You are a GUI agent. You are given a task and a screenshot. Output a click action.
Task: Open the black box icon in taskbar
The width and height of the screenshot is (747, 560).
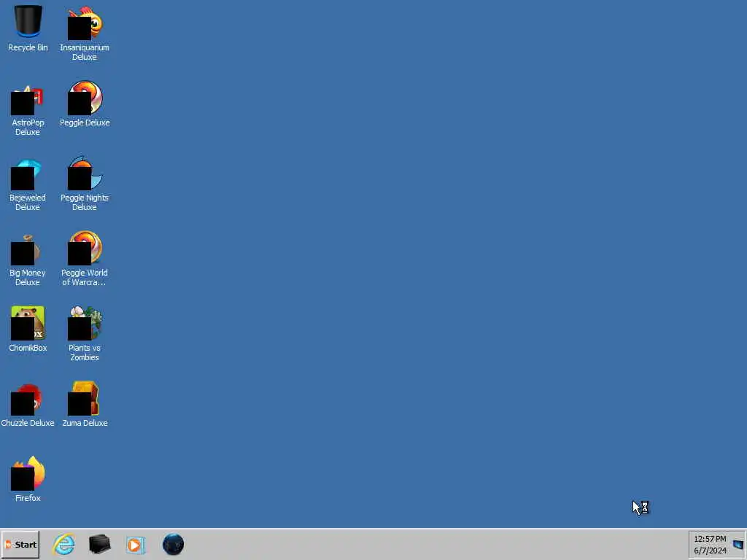pyautogui.click(x=99, y=544)
